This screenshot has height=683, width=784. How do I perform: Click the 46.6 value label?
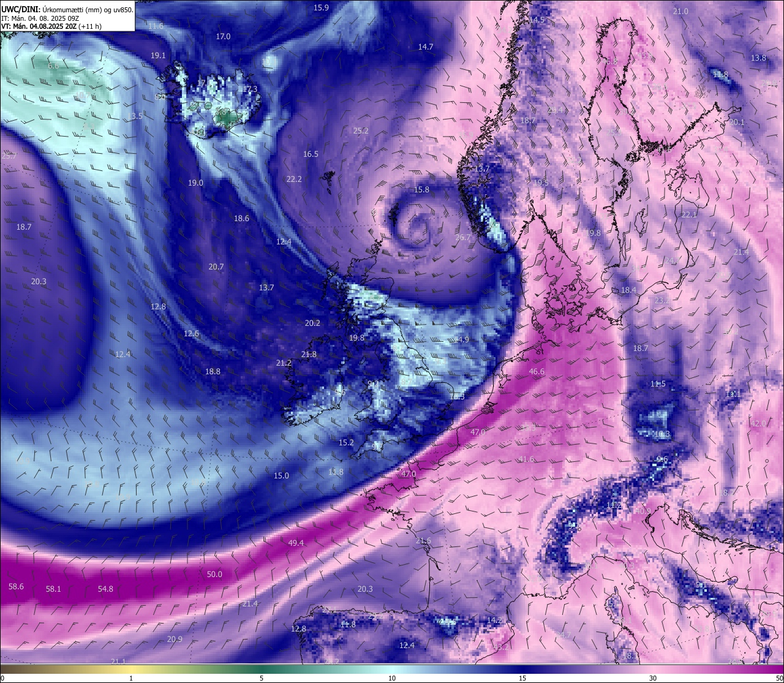point(537,371)
